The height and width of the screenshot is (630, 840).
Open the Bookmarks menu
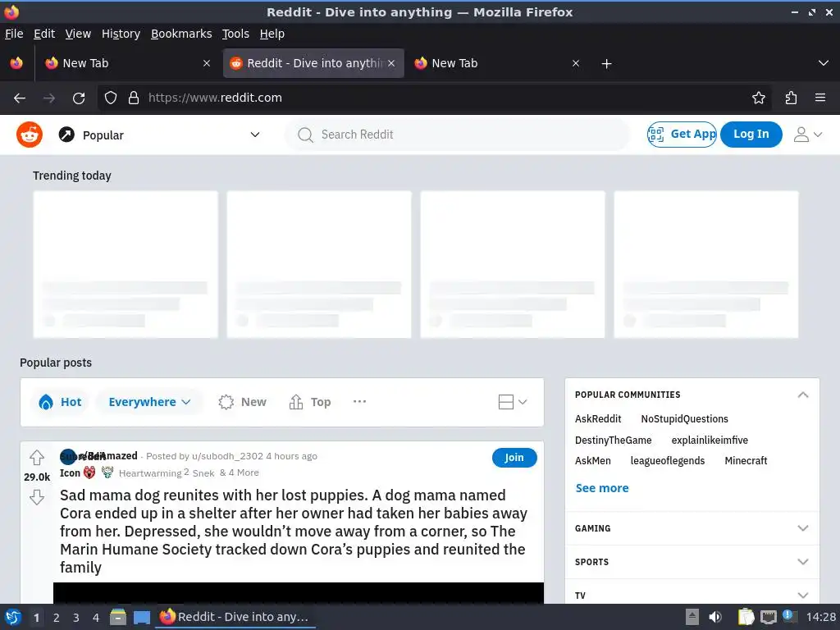coord(181,34)
